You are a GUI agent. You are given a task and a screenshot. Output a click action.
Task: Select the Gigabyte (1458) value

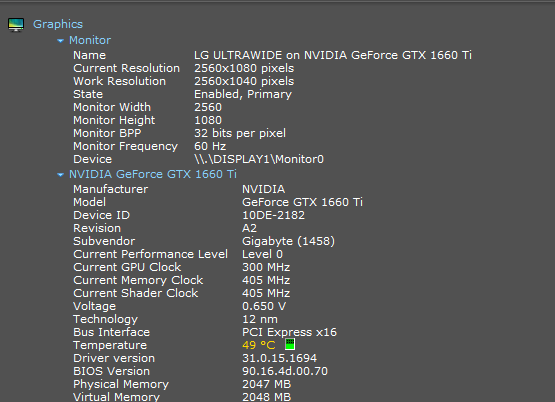[288, 241]
